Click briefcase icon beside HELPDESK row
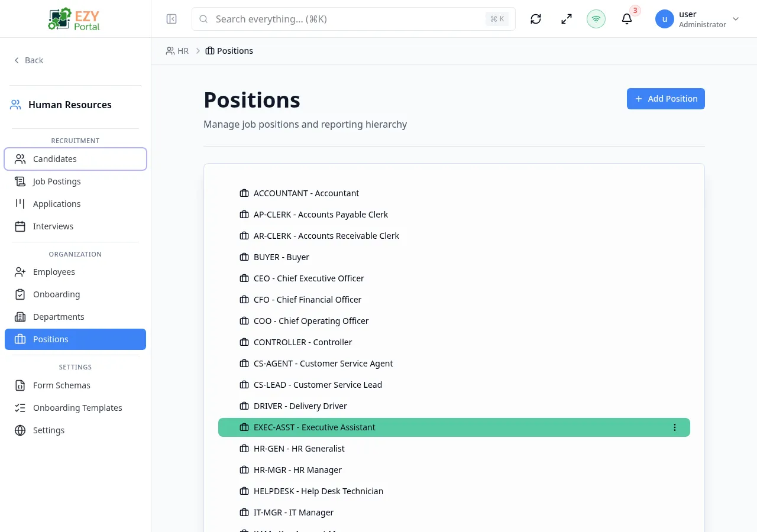Image resolution: width=757 pixels, height=532 pixels. (x=244, y=491)
